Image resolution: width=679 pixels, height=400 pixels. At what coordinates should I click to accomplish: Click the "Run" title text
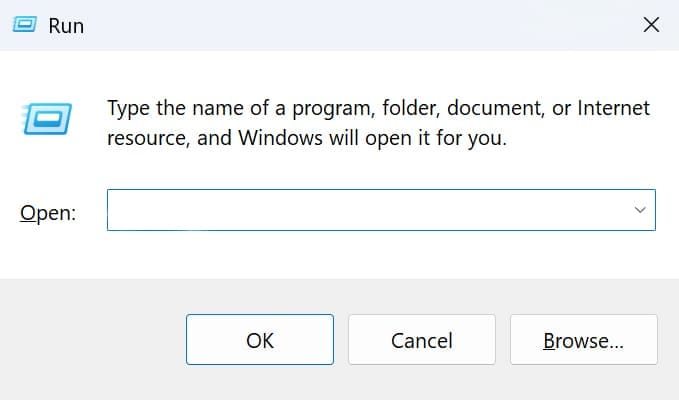(66, 26)
